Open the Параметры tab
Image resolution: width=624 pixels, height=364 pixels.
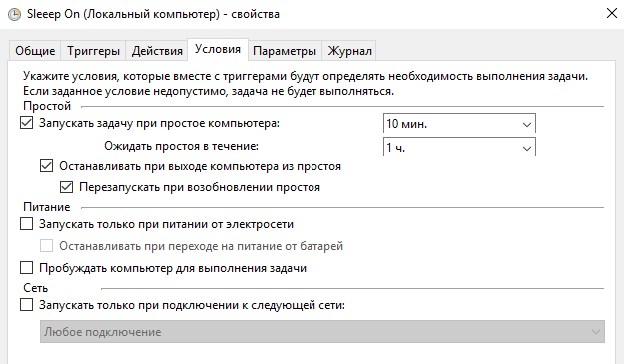(x=285, y=51)
